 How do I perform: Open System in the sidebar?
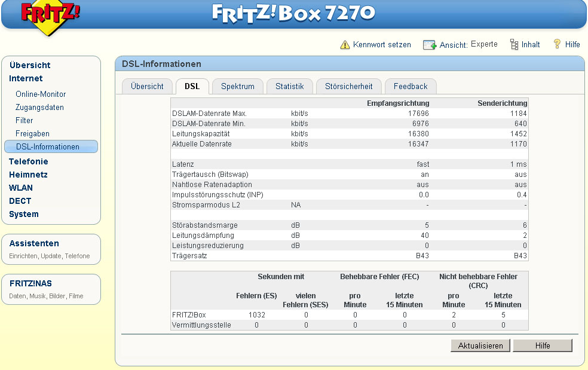pyautogui.click(x=24, y=214)
